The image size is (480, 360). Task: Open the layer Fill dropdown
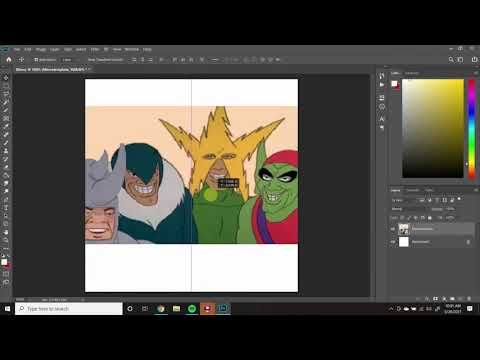coord(451,218)
